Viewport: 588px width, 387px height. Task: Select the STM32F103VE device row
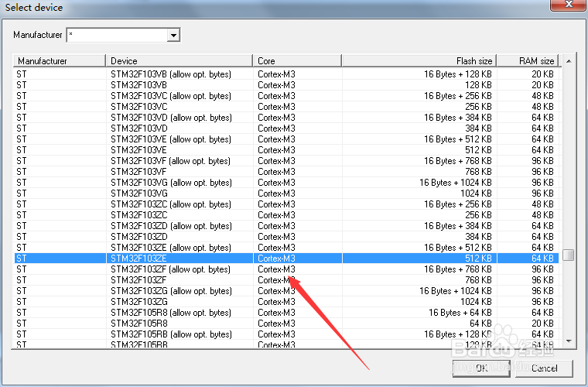[x=286, y=150]
